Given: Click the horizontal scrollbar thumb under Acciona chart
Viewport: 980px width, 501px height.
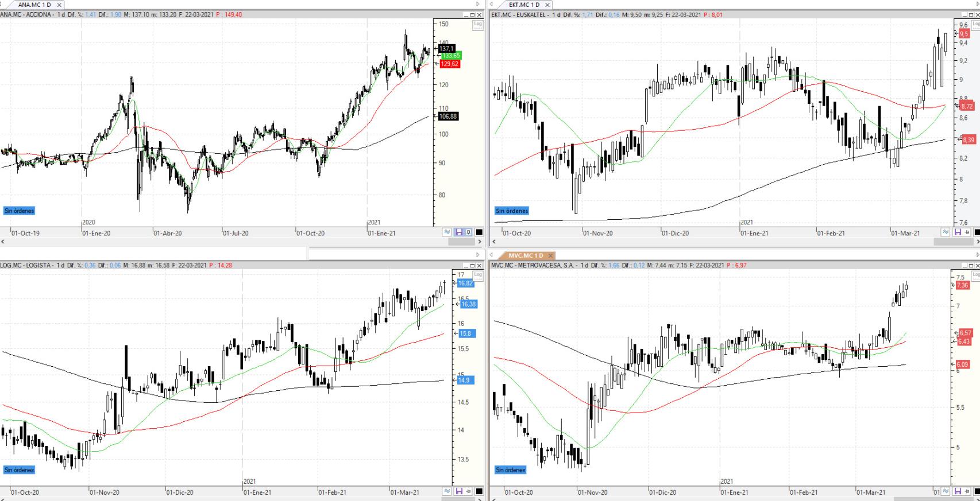Looking at the screenshot, I should (x=461, y=242).
